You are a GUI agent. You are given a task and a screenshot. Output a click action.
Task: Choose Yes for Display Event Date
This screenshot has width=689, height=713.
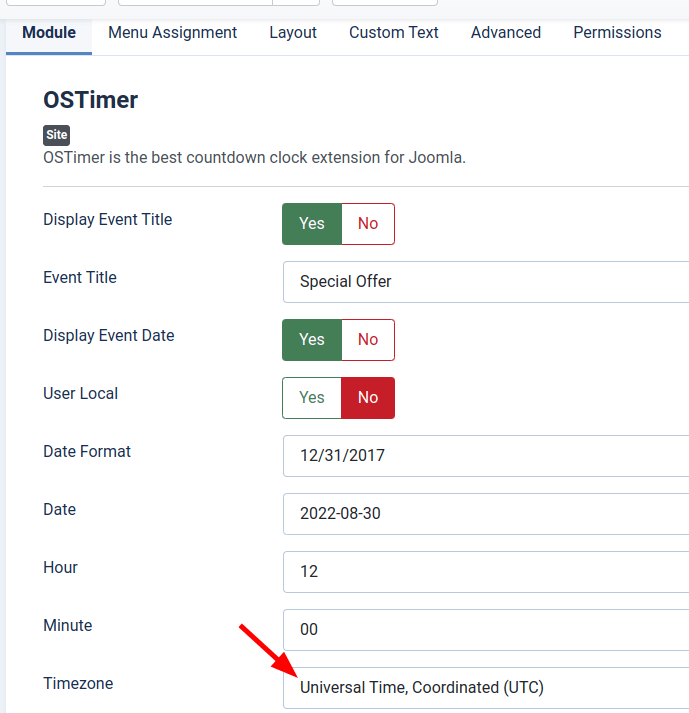point(312,340)
